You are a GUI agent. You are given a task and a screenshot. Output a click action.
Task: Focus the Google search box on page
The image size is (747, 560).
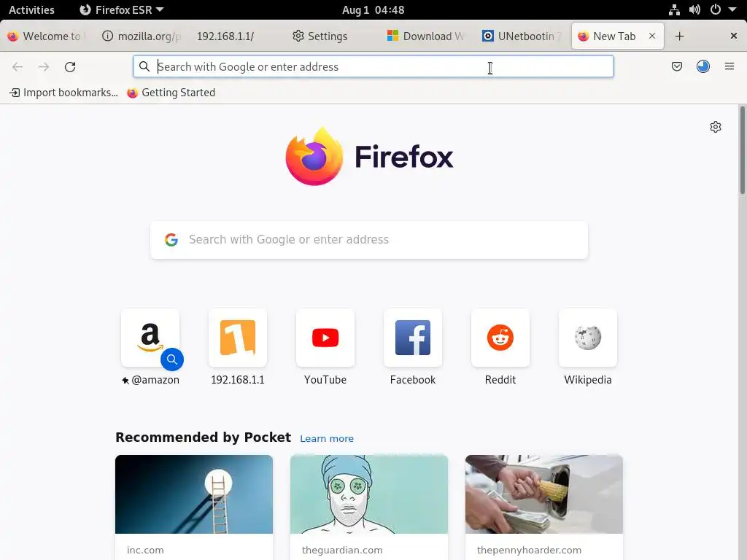368,239
